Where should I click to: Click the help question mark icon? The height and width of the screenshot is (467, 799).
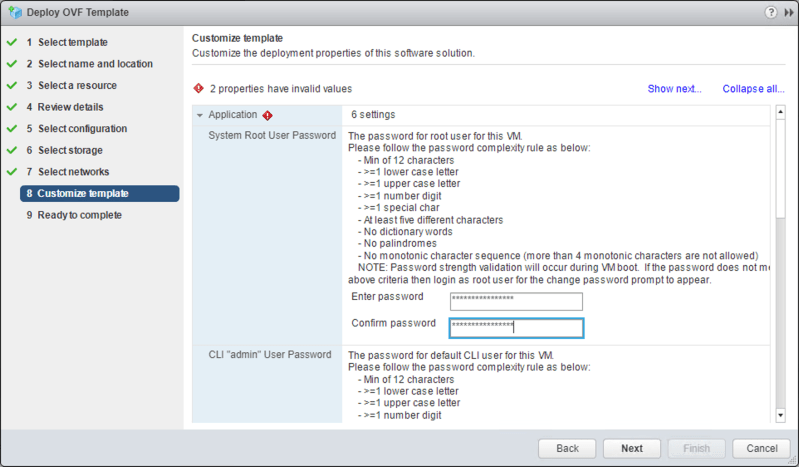771,12
